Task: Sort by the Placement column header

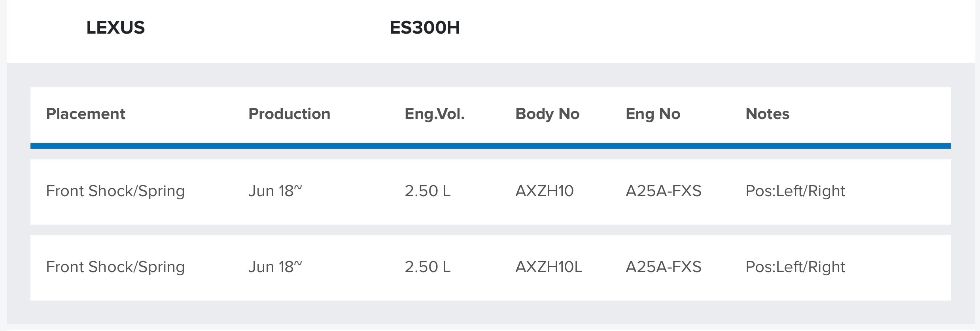Action: [85, 114]
